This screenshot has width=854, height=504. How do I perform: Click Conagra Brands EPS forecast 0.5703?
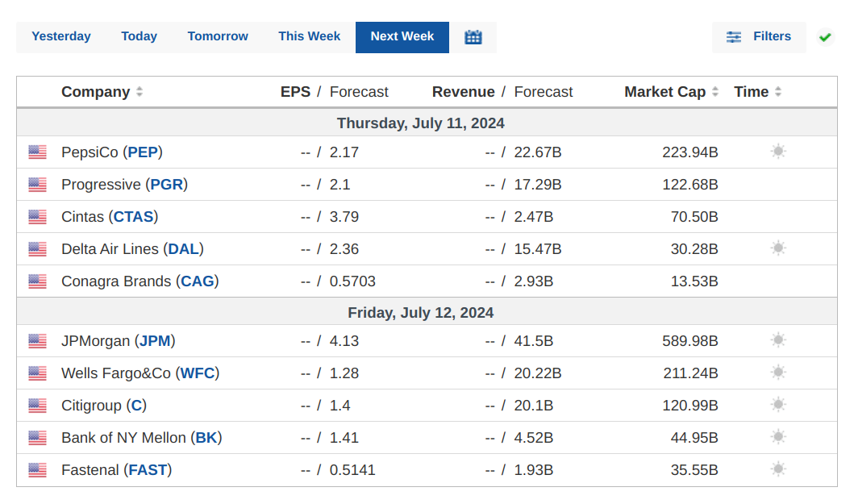click(352, 281)
